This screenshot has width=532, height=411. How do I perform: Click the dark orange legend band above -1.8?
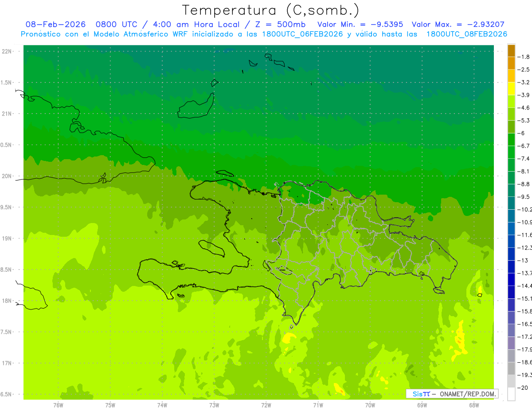click(x=511, y=51)
